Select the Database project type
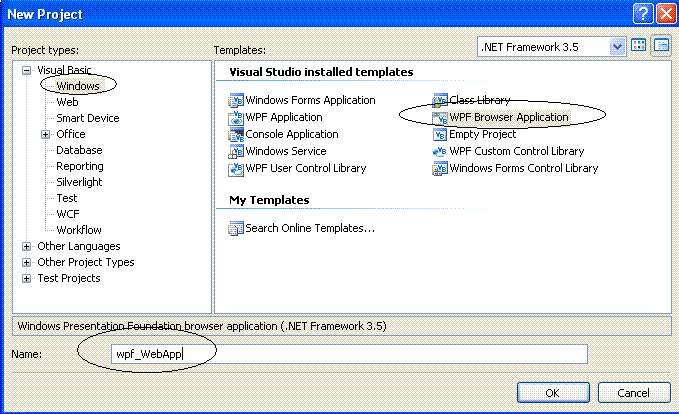The image size is (679, 414). [x=79, y=150]
